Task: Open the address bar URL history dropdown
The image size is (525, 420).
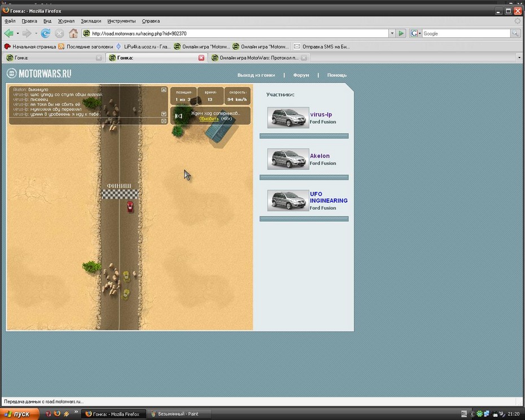Action: tap(392, 33)
